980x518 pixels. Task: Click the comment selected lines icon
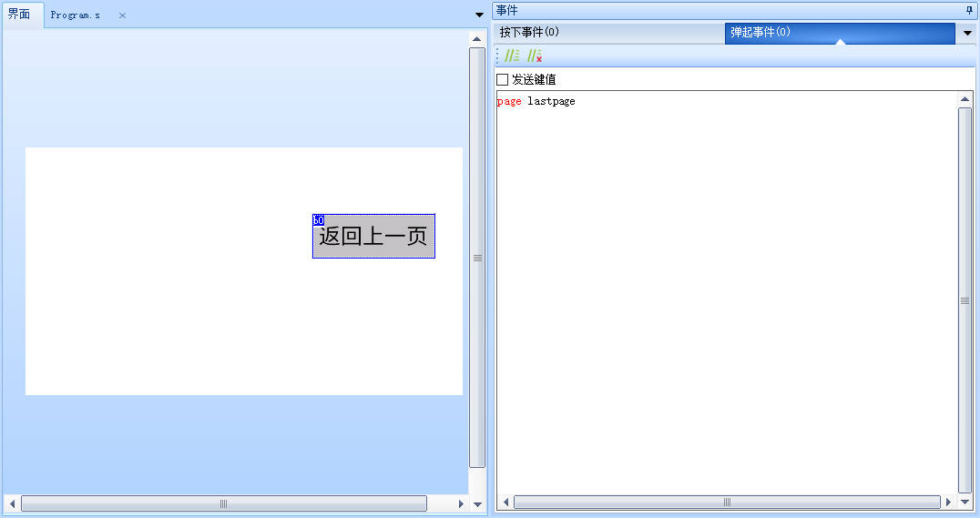tap(512, 56)
